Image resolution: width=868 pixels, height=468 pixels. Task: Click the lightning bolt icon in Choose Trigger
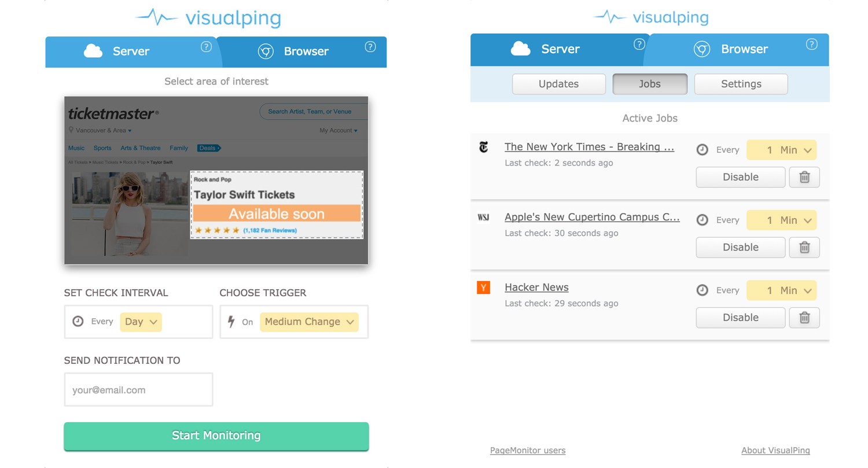point(231,322)
